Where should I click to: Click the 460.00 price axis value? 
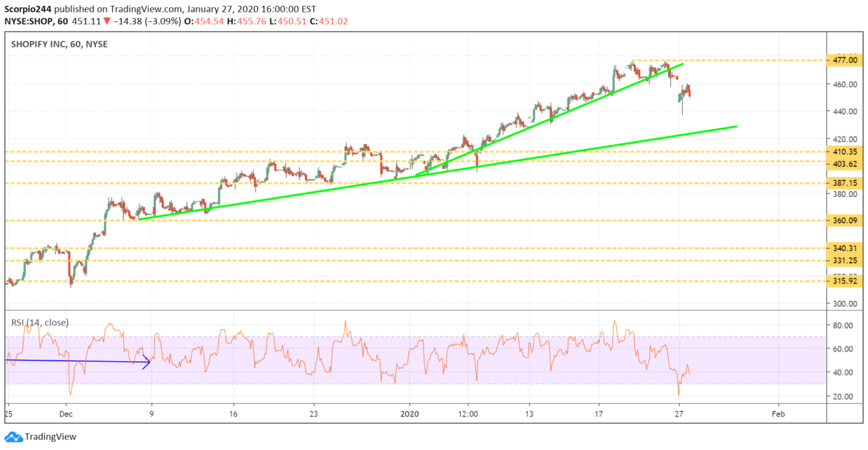(845, 84)
